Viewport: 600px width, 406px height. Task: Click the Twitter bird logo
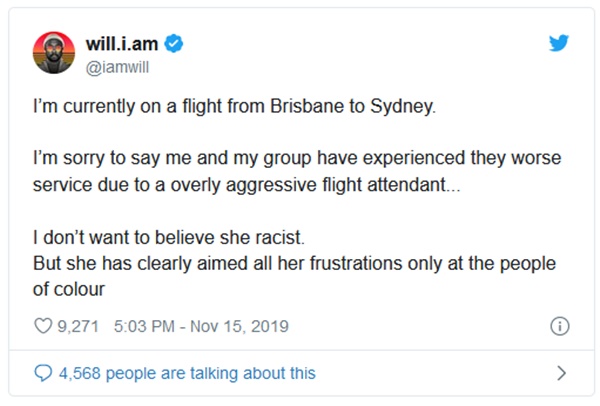[559, 45]
